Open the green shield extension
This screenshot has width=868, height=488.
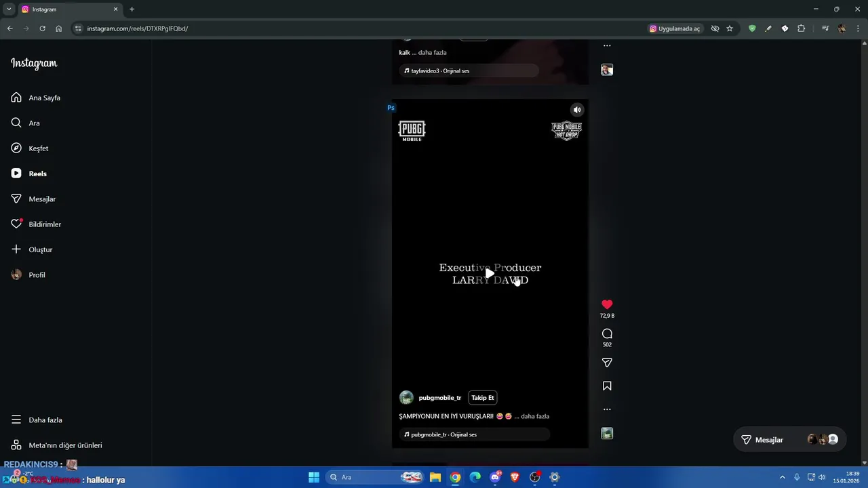click(x=752, y=28)
